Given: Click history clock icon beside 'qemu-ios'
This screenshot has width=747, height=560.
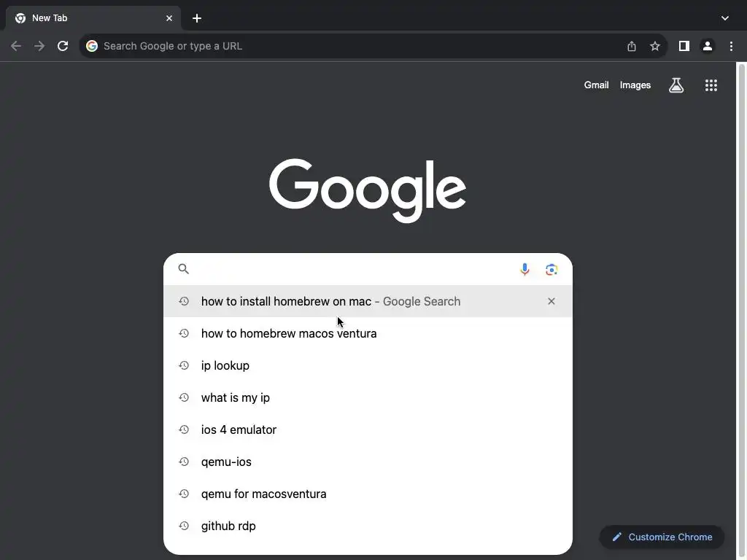Looking at the screenshot, I should 184,462.
